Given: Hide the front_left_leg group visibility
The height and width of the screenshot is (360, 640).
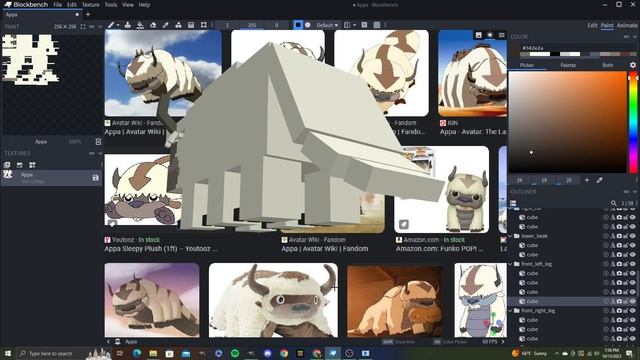Looking at the screenshot, I should pyautogui.click(x=633, y=264).
